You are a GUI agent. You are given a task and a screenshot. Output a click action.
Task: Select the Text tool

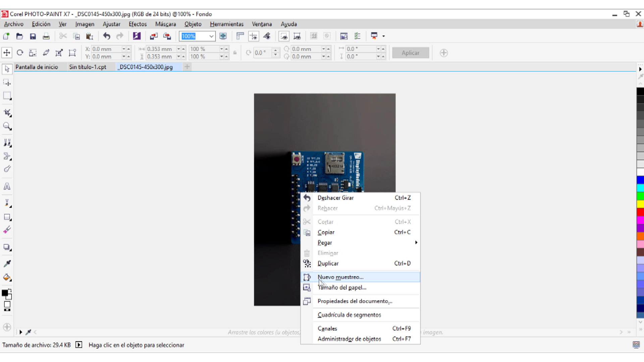(7, 186)
